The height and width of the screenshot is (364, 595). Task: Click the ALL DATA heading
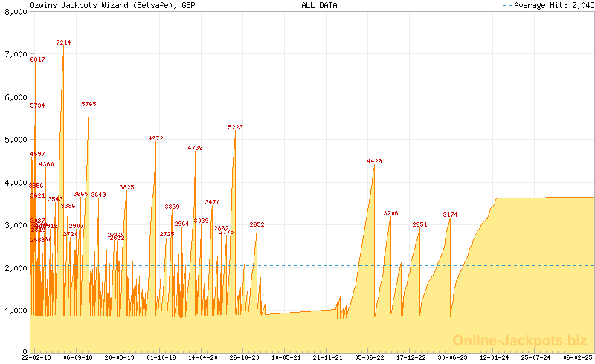tap(319, 5)
